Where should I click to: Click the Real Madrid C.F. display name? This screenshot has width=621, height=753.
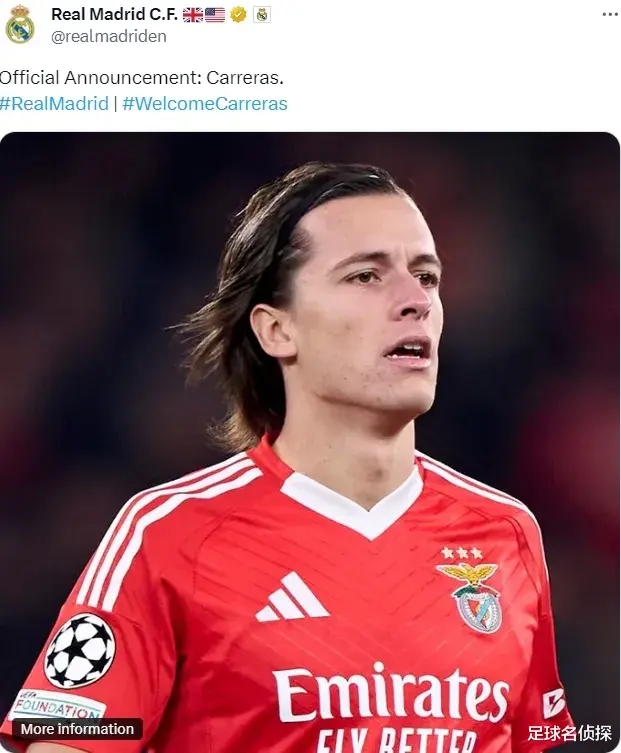point(114,14)
